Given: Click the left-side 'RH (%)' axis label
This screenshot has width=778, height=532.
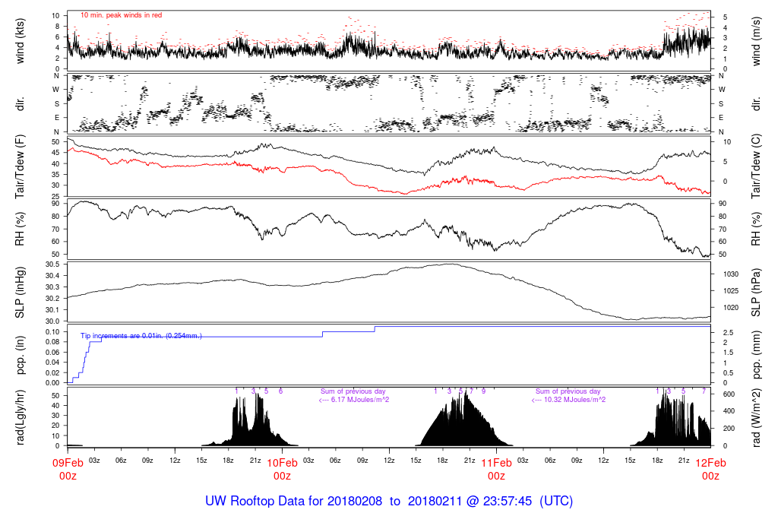Looking at the screenshot, I should pyautogui.click(x=20, y=230).
